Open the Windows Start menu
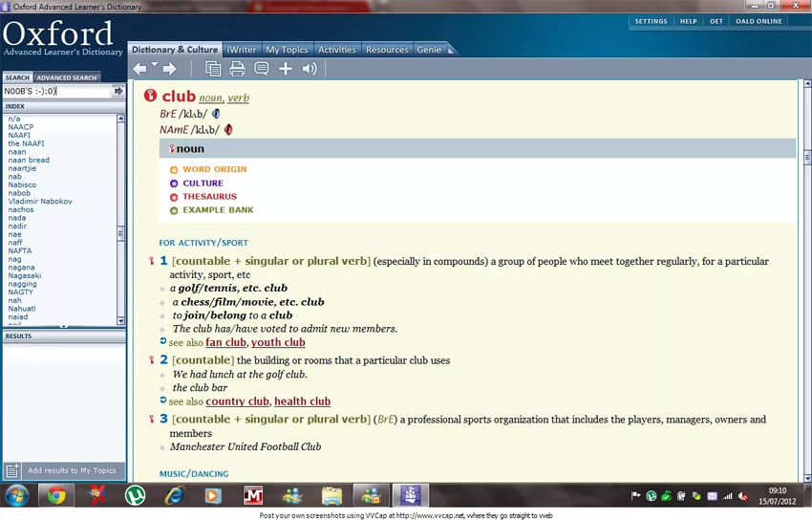The width and height of the screenshot is (812, 520). click(17, 496)
